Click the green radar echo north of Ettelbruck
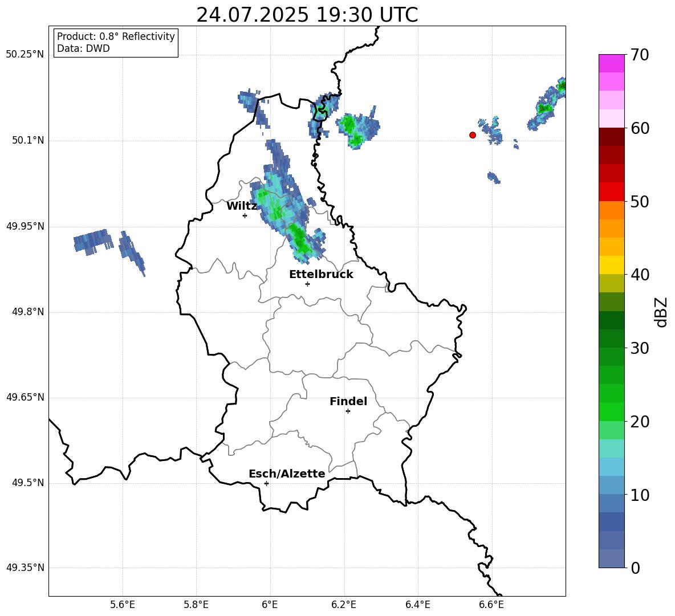Viewport: 675px width, 616px height. tap(300, 241)
